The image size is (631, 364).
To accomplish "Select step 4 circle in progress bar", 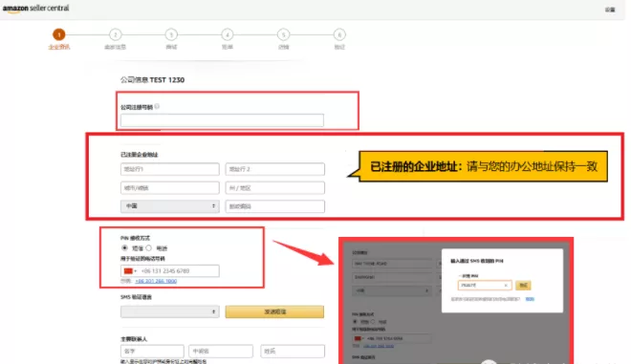I will 228,34.
